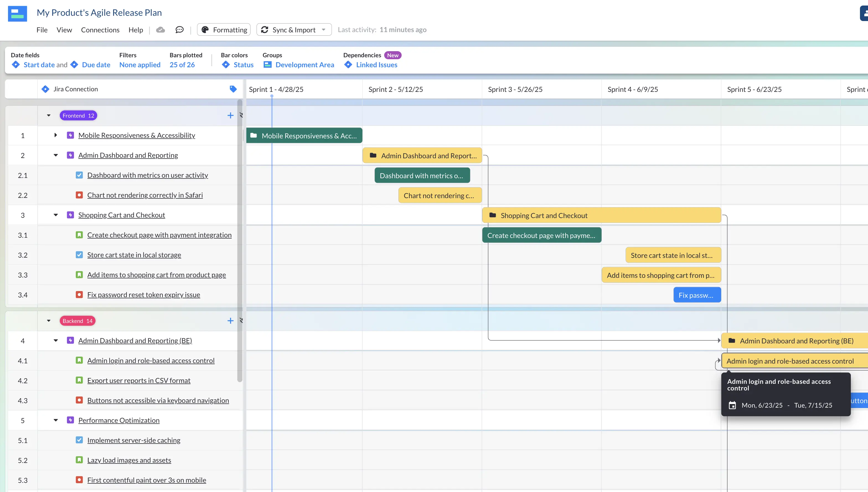Click the story icon for Export user reports
Screen dimensions: 868x492
(79, 380)
